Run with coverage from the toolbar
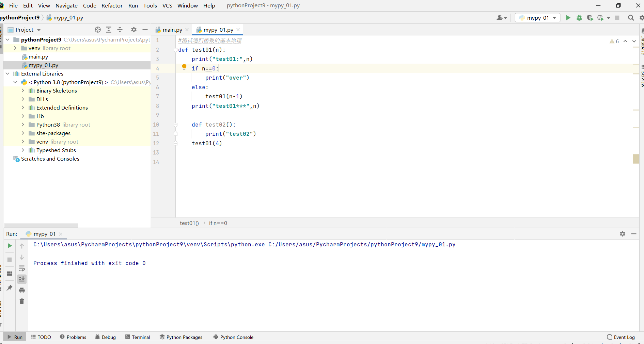The image size is (644, 344). (x=590, y=18)
